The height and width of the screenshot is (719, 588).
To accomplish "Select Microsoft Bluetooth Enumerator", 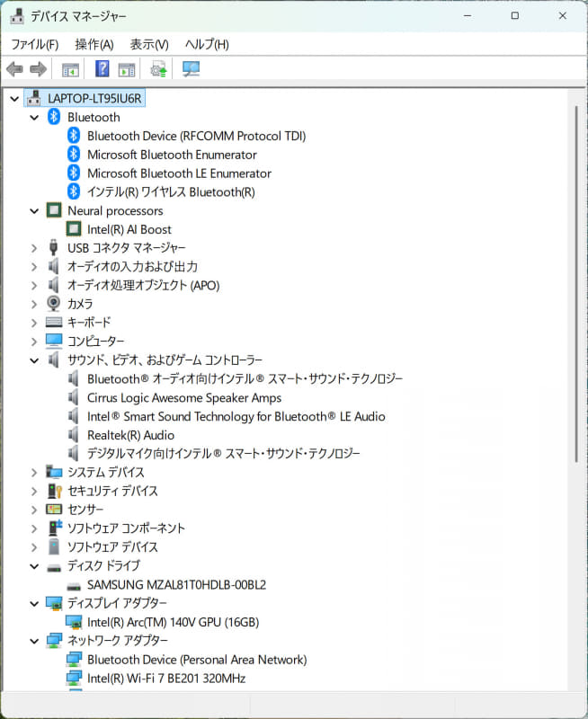I will tap(172, 155).
